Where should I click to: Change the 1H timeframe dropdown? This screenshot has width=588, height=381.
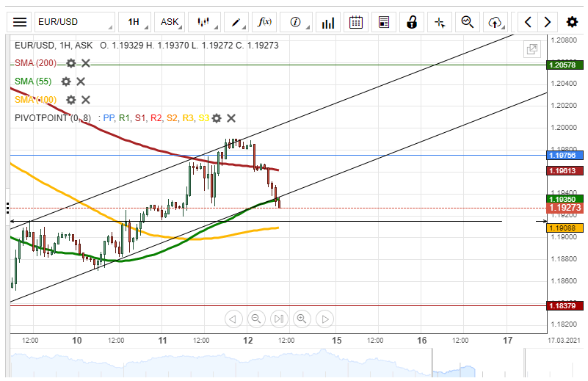tap(134, 22)
